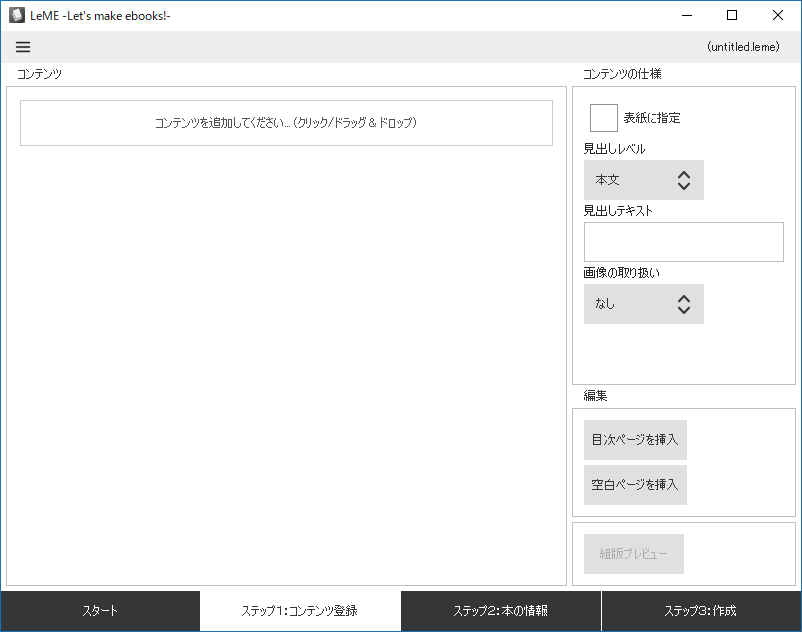This screenshot has height=632, width=802.
Task: Select the ステップ1:コンテンツ登録 tab
Action: pos(300,610)
